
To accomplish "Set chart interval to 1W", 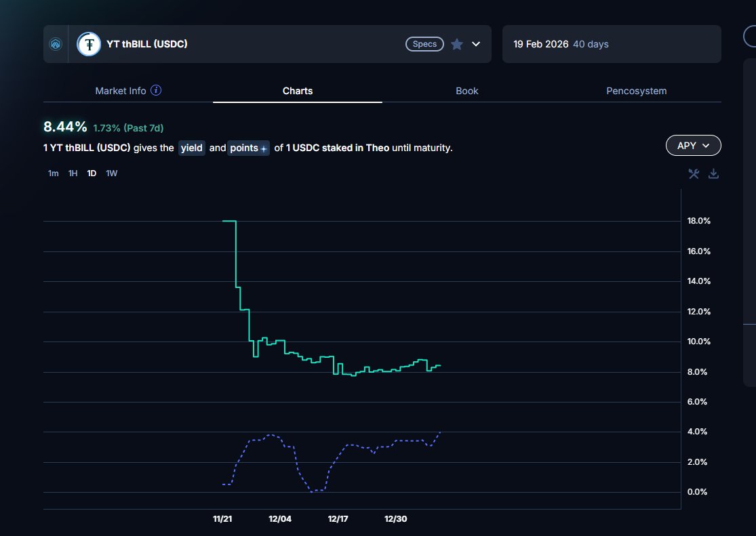I will [x=111, y=173].
